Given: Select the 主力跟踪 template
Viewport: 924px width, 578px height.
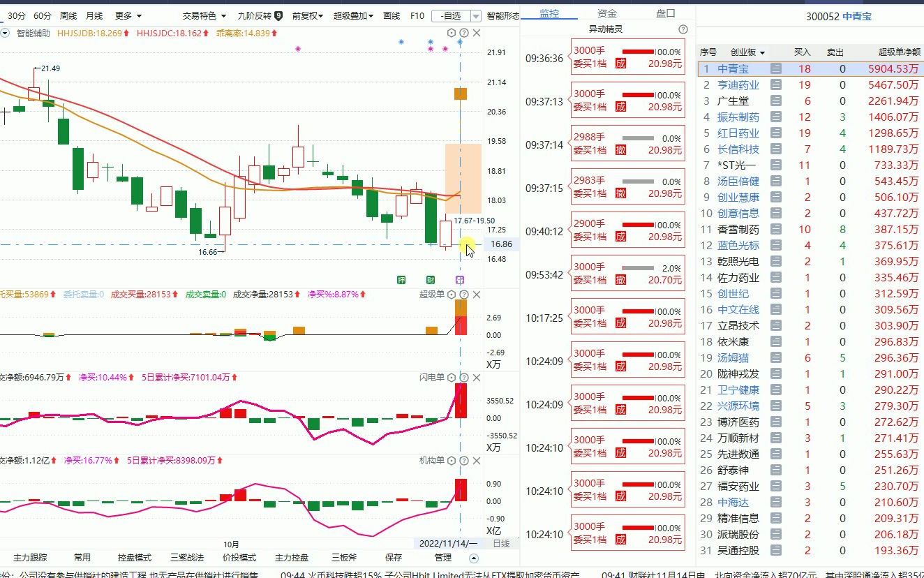Looking at the screenshot, I should [30, 558].
